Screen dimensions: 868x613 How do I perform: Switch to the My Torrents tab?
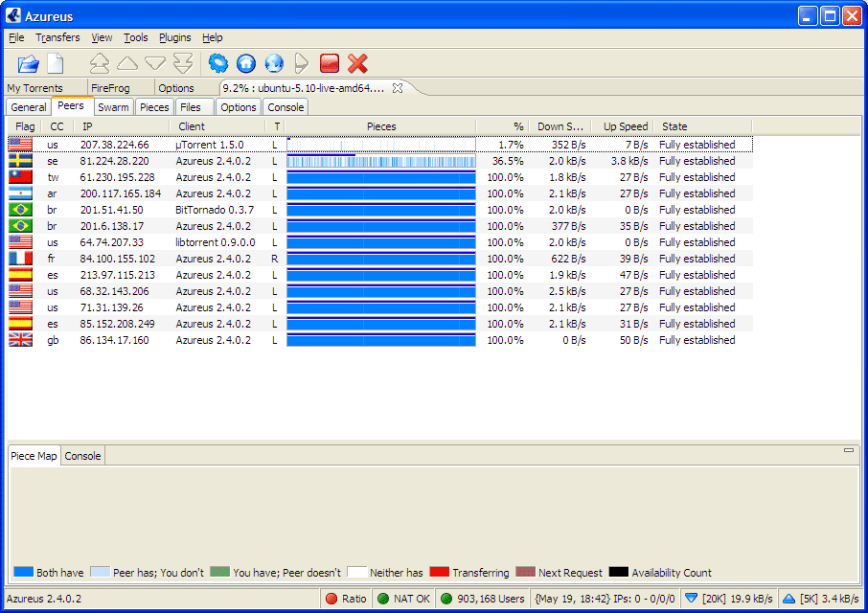[x=45, y=88]
